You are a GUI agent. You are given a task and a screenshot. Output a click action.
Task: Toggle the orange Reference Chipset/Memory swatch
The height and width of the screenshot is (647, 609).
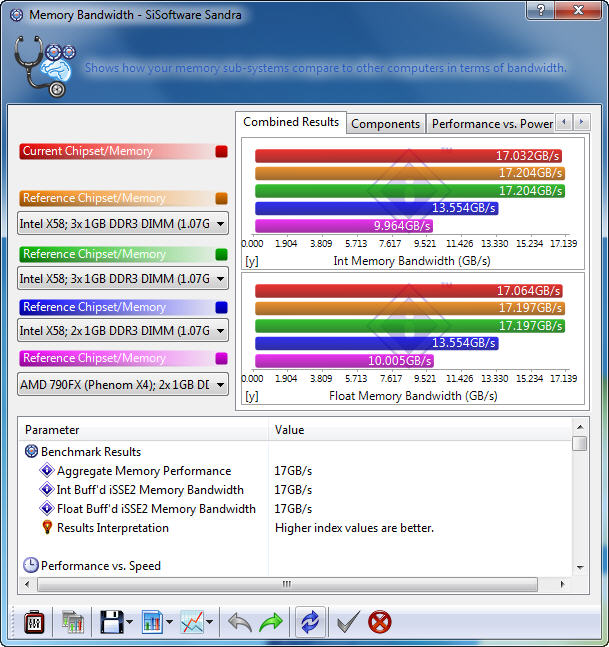(x=222, y=198)
